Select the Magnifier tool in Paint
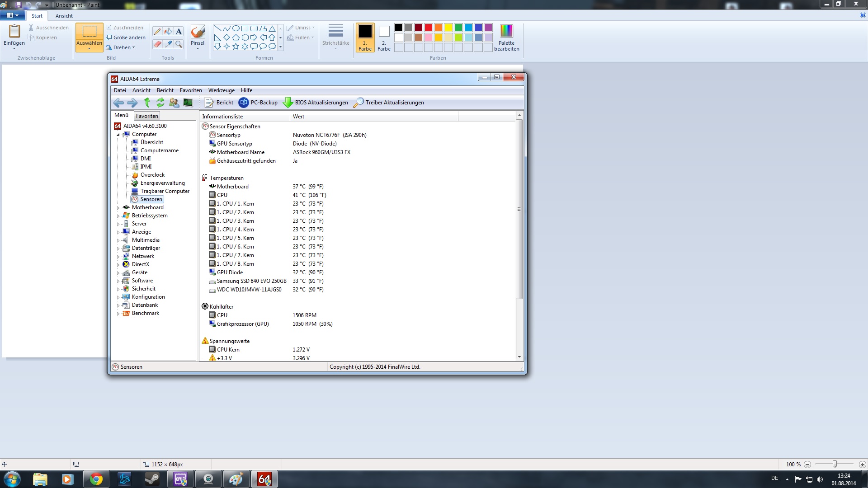The image size is (868, 488). (179, 44)
